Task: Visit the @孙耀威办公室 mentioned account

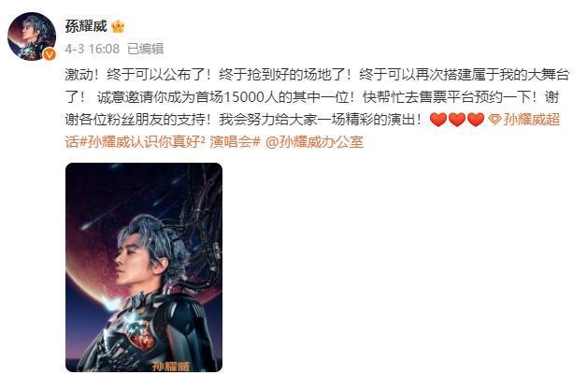Action: [x=314, y=142]
